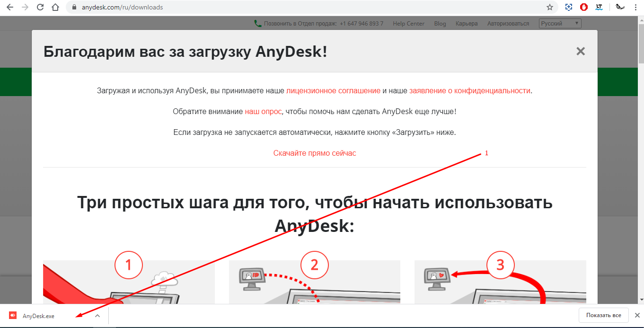Open the downloaded AnyDesk.exe file

(38, 316)
